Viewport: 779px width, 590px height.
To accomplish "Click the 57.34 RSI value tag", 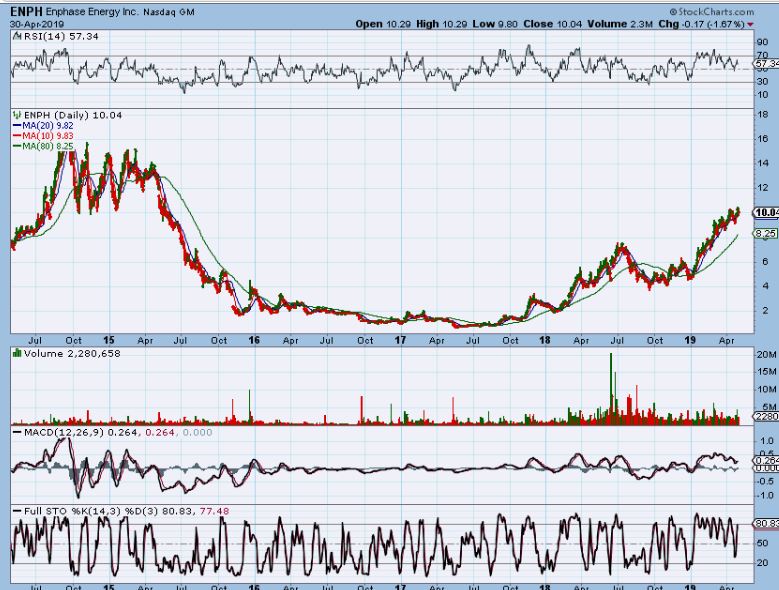I will coord(767,64).
